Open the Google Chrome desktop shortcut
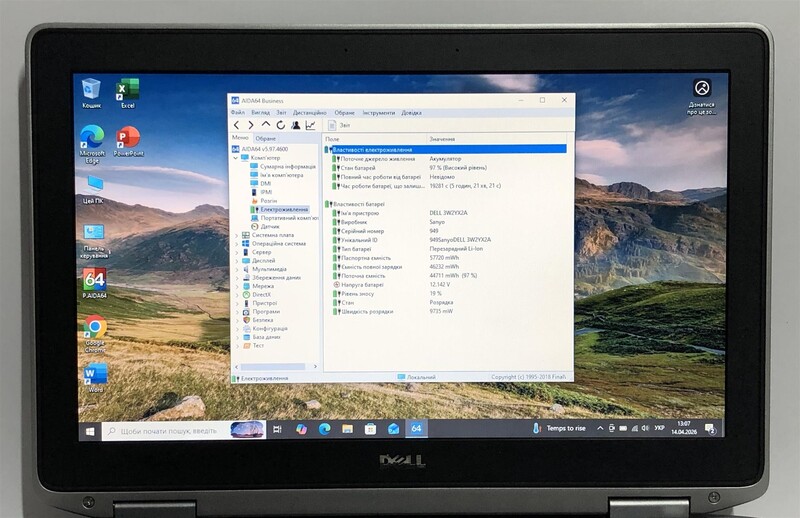The height and width of the screenshot is (518, 800). tap(95, 334)
